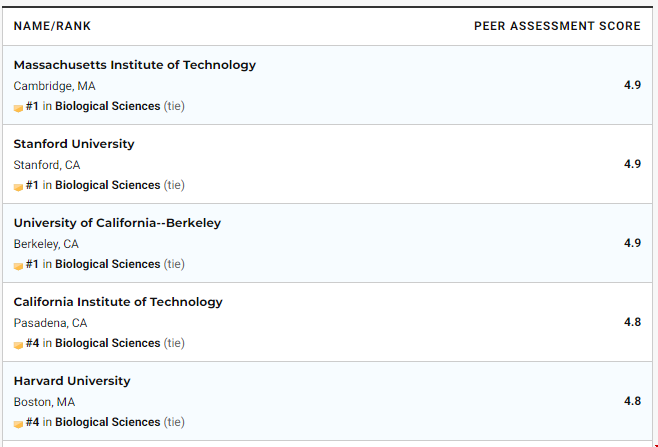The image size is (658, 447).
Task: Click Biological Sciences ranking link under MIT
Action: pos(107,106)
